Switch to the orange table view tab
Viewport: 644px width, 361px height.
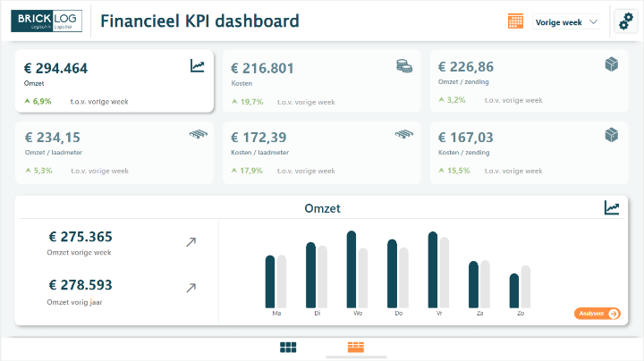(x=356, y=347)
